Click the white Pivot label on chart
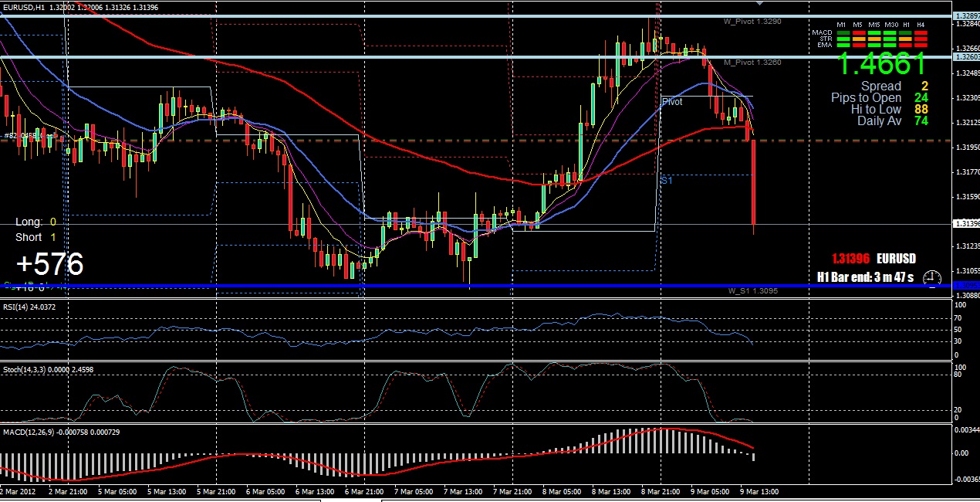This screenshot has width=980, height=502. (672, 102)
